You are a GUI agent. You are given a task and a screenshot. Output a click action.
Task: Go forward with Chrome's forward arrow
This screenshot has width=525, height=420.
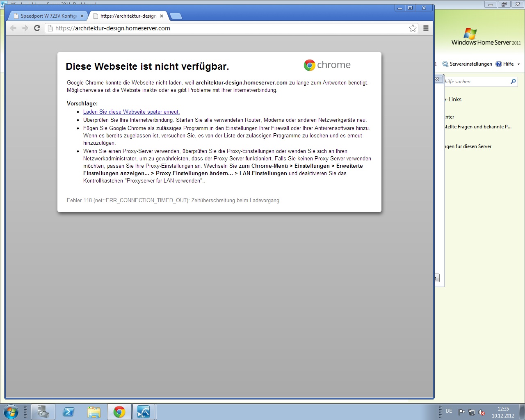(x=25, y=28)
